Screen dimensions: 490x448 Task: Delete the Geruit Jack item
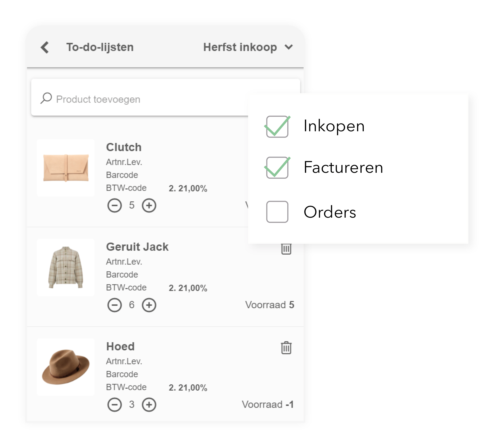286,249
